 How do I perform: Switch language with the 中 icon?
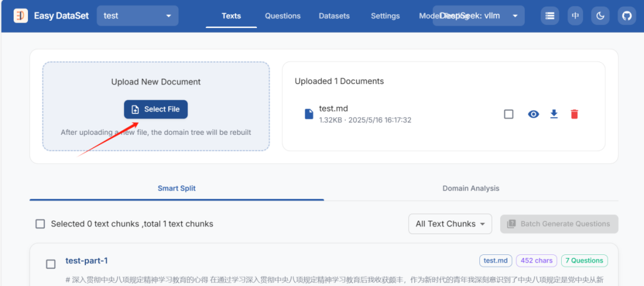575,16
